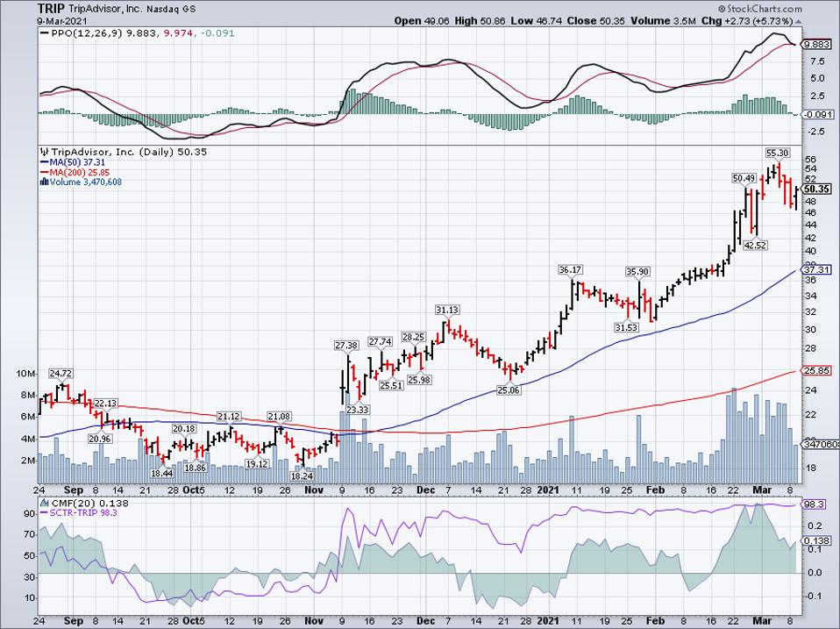Click the 18.44 price label

[162, 473]
